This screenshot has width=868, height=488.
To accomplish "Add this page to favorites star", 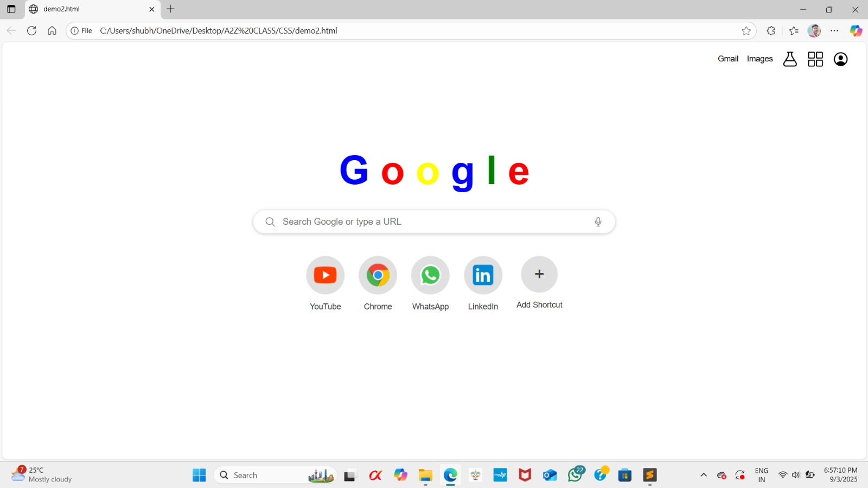I will click(746, 31).
